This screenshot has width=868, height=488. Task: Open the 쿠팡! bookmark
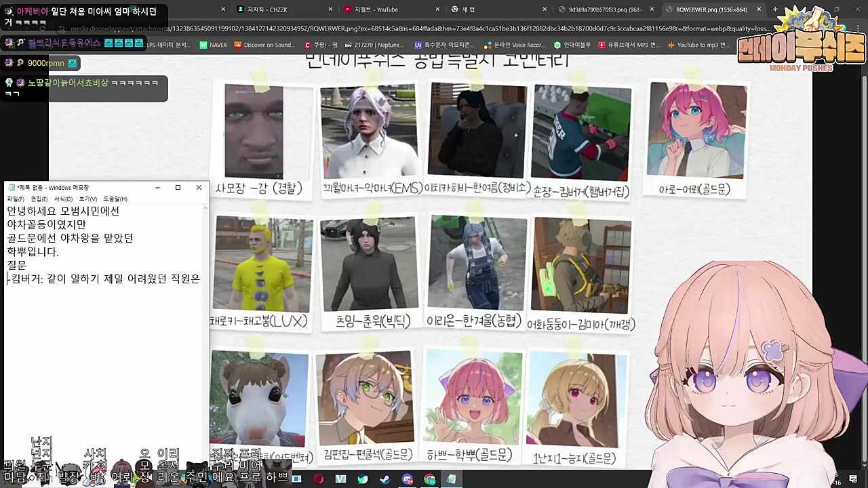click(x=321, y=45)
